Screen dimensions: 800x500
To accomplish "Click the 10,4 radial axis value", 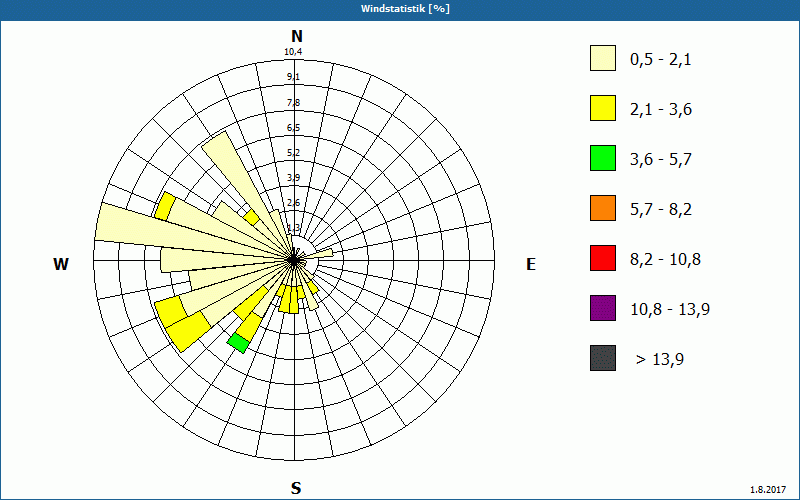I will pos(293,52).
